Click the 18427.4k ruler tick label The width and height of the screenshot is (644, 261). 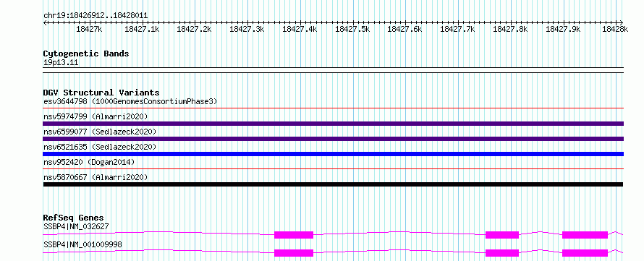click(x=300, y=29)
